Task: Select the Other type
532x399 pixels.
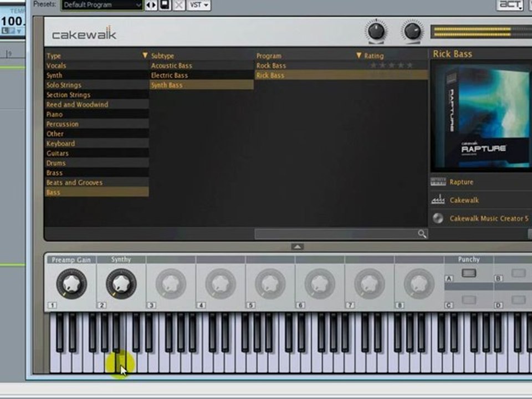Action: pyautogui.click(x=96, y=134)
